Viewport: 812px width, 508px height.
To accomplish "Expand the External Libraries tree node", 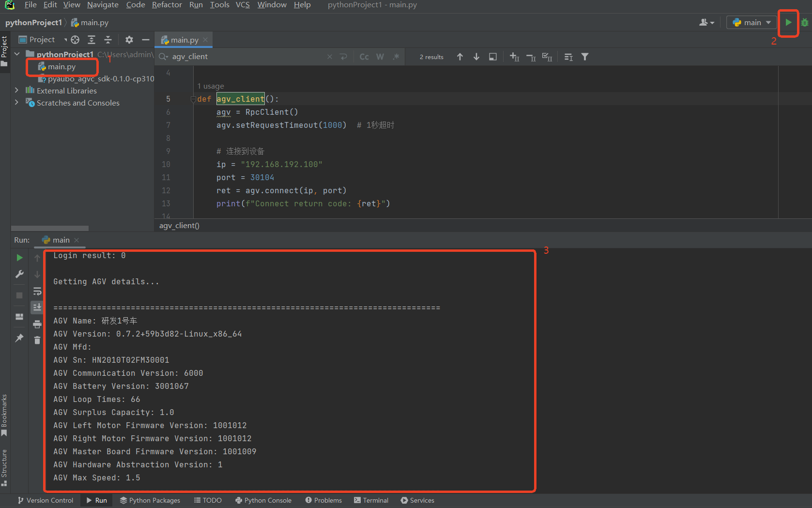I will (x=16, y=91).
